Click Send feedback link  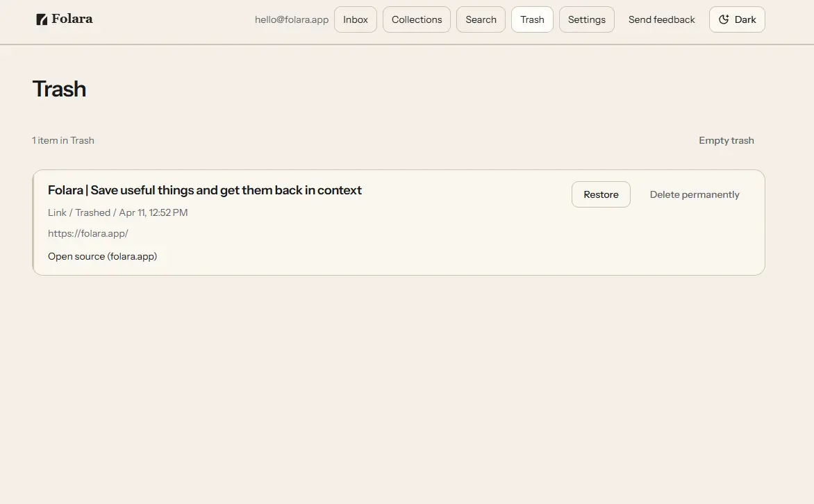coord(661,19)
